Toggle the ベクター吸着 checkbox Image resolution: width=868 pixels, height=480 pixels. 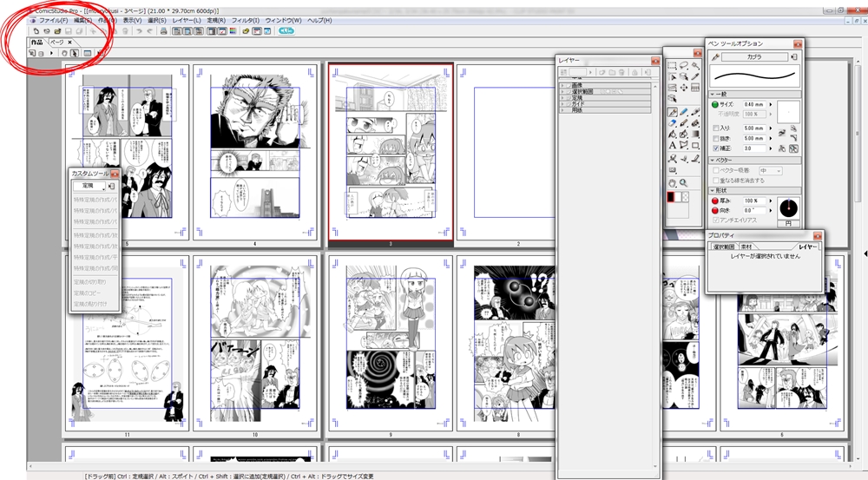coord(716,170)
